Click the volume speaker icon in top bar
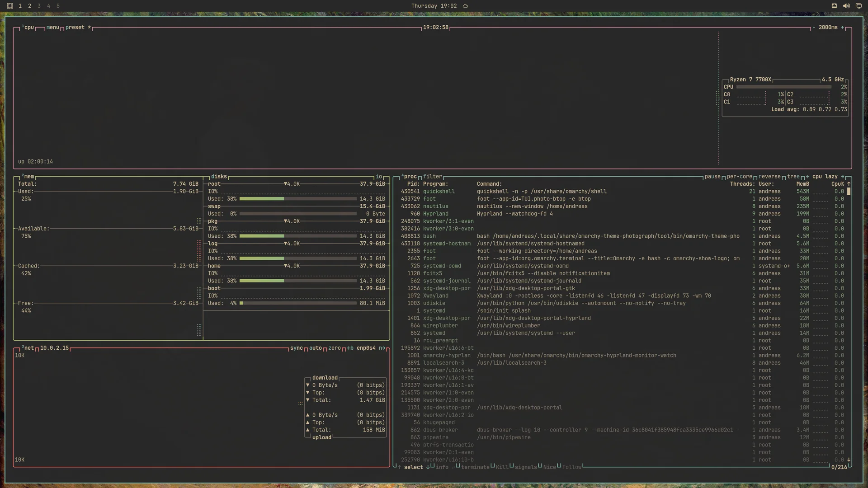Image resolution: width=868 pixels, height=488 pixels. [x=846, y=6]
